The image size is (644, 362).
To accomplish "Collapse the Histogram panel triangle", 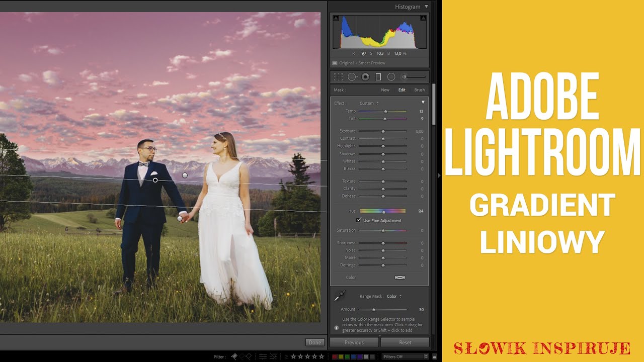I will [426, 7].
